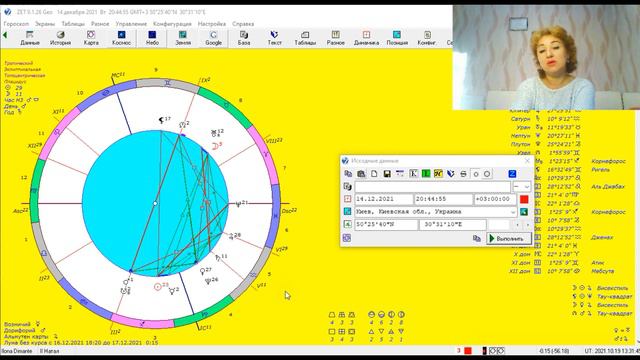Click the time zone field +03:00:00
Viewport: 640px width, 360px height.
(495, 199)
